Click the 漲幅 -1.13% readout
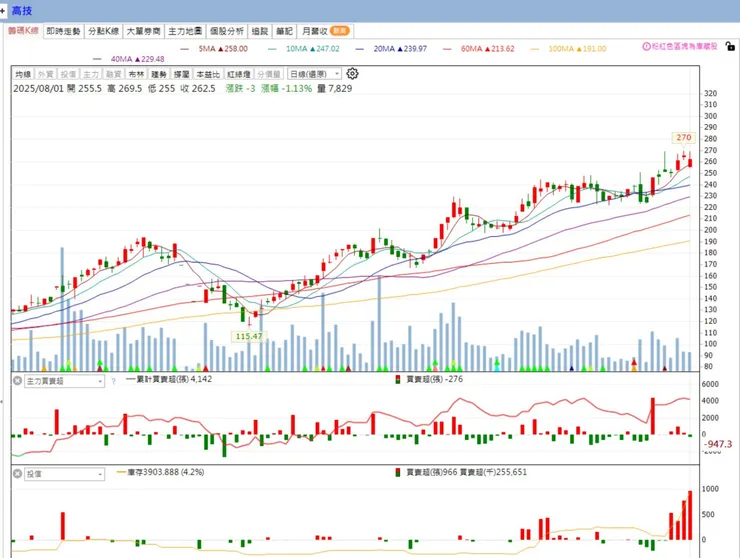This screenshot has width=740, height=558. tap(286, 88)
